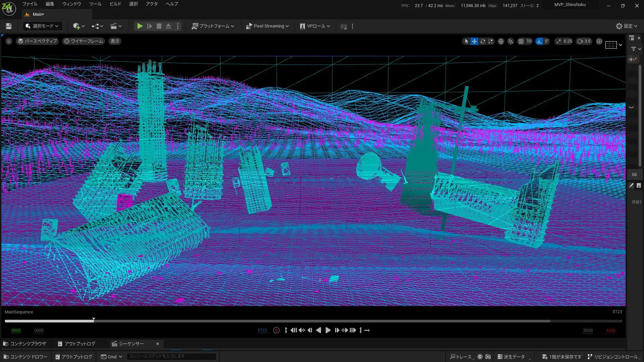Open the ビルド menu
Screen dimensions: 644x362
coord(115,4)
